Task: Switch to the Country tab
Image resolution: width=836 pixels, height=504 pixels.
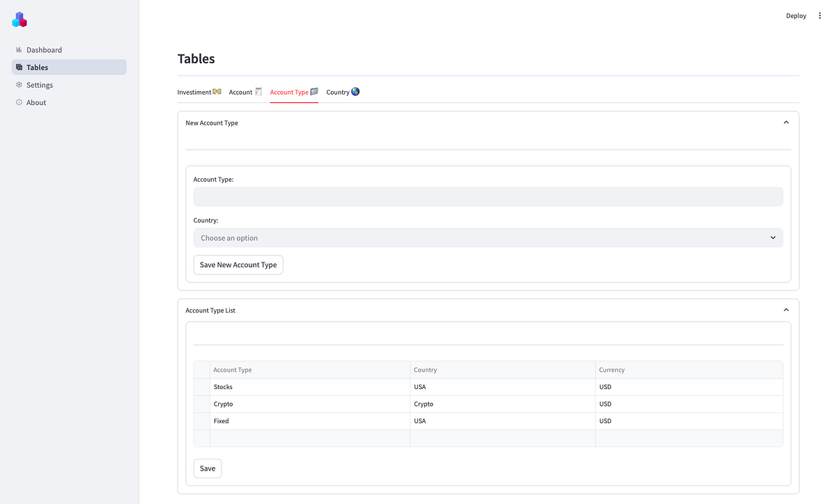Action: click(339, 91)
